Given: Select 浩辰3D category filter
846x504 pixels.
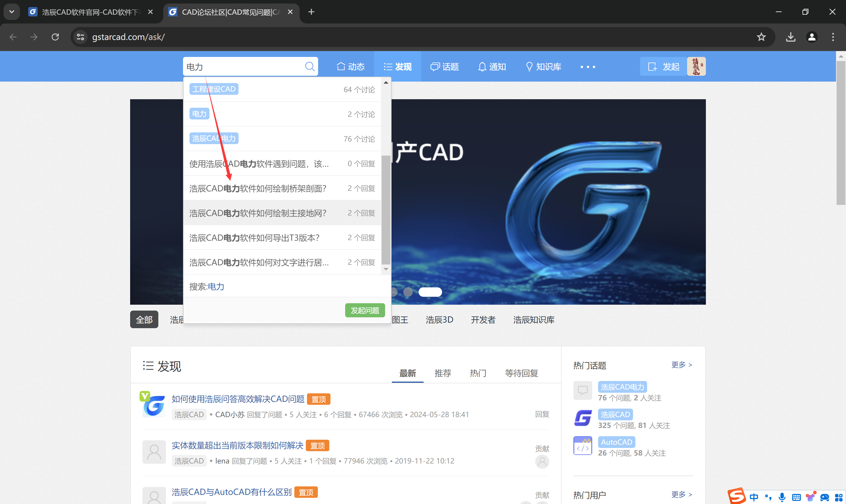Looking at the screenshot, I should [439, 320].
